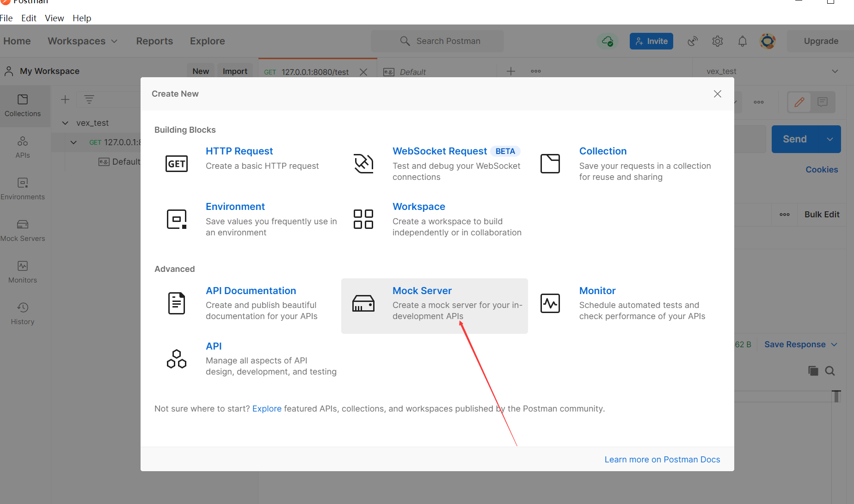Collapse the GET 127.0.0.1 request row
Image resolution: width=854 pixels, height=504 pixels.
[74, 142]
